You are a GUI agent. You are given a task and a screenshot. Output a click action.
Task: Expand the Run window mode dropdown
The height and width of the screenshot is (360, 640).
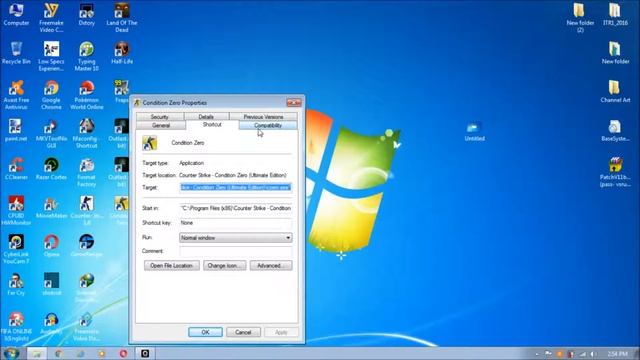[x=236, y=238]
